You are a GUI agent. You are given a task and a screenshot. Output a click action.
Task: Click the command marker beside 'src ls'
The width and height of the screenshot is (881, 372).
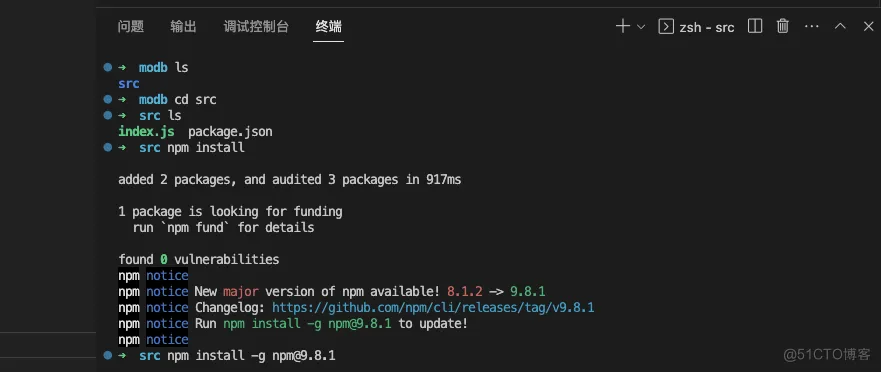108,115
